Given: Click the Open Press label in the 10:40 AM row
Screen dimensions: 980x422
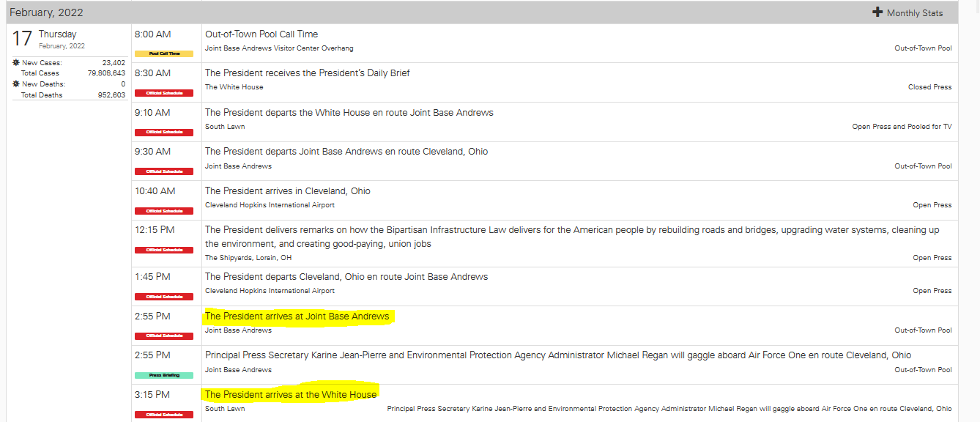Looking at the screenshot, I should 932,205.
